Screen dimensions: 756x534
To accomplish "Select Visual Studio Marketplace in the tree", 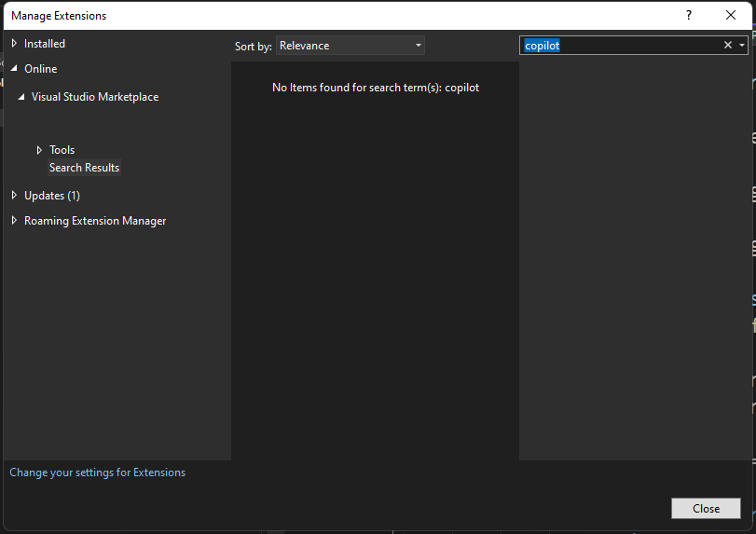I will (x=95, y=97).
